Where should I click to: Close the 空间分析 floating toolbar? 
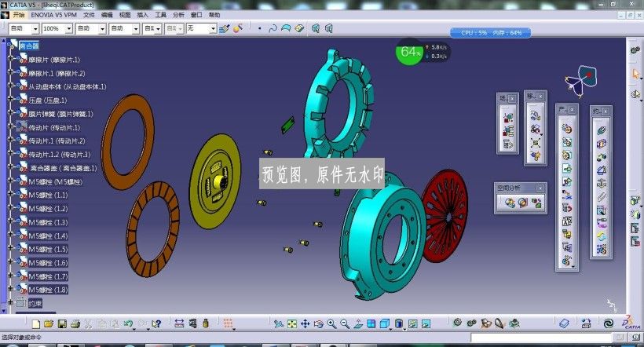click(x=540, y=188)
